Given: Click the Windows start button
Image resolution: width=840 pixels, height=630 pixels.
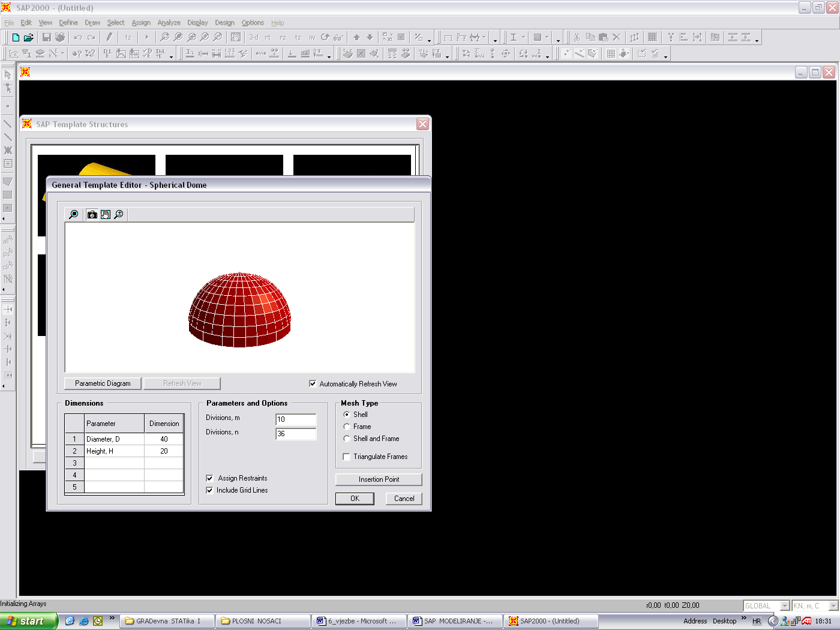Looking at the screenshot, I should coord(29,621).
